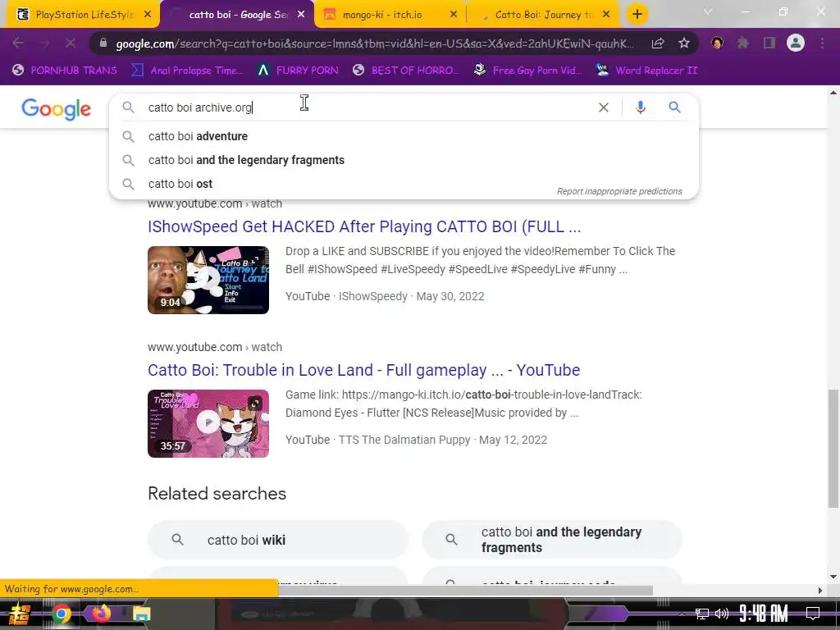
Task: Open the volume tray icon
Action: point(722,614)
